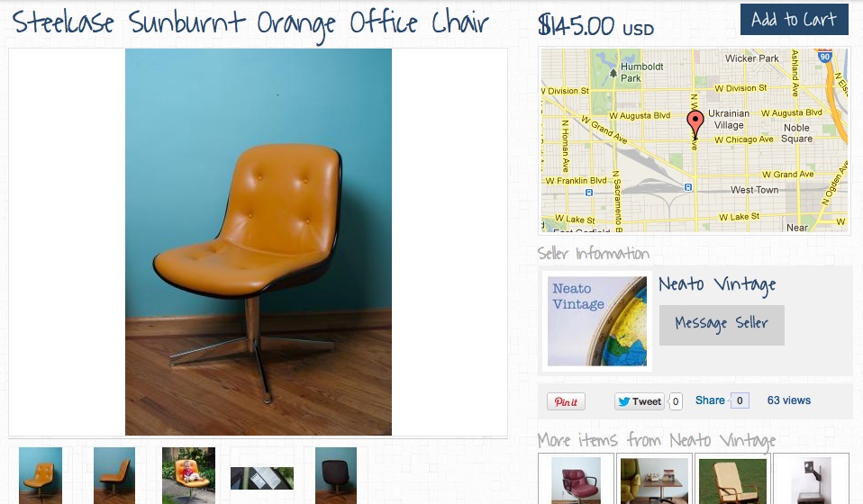The image size is (863, 504).
Task: Click the Facebook Share link
Action: (x=710, y=400)
